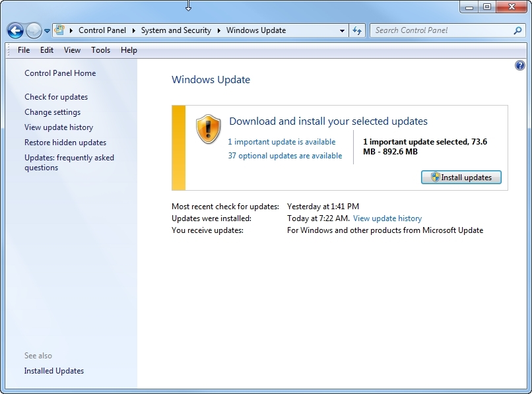
Task: Select Control Panel breadcrumb
Action: [102, 30]
